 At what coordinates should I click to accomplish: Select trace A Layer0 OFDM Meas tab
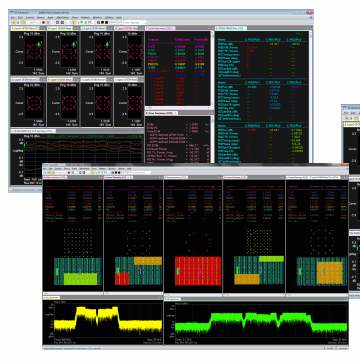[25, 29]
